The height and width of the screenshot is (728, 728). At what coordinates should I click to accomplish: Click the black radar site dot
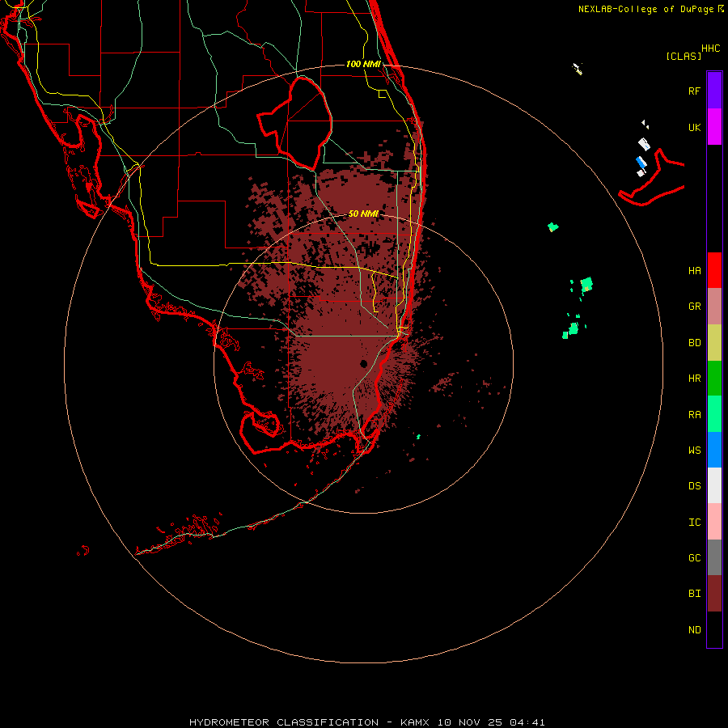[363, 363]
